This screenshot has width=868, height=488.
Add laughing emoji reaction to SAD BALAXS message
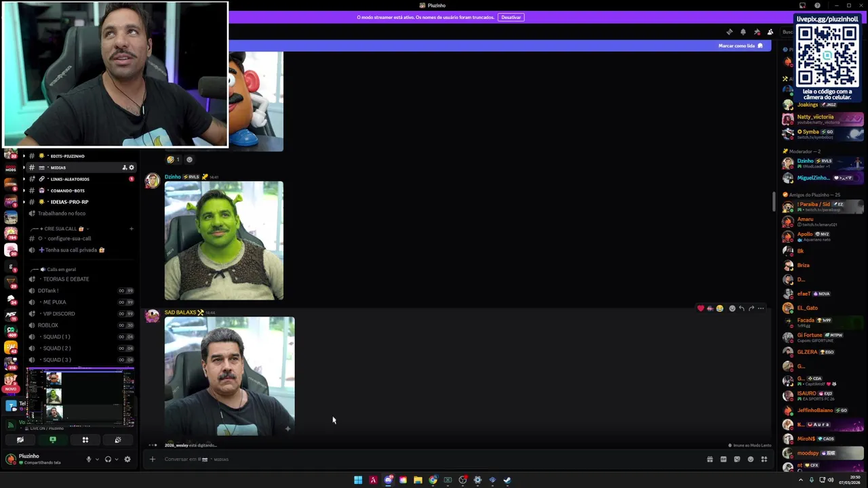(x=719, y=308)
